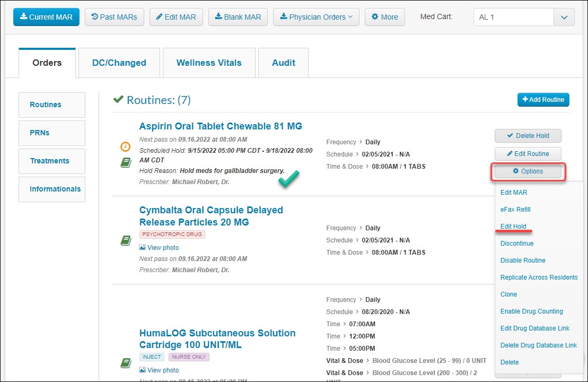Open HumaLOG Subcutaneous Solution Cartridge link

coord(217,339)
